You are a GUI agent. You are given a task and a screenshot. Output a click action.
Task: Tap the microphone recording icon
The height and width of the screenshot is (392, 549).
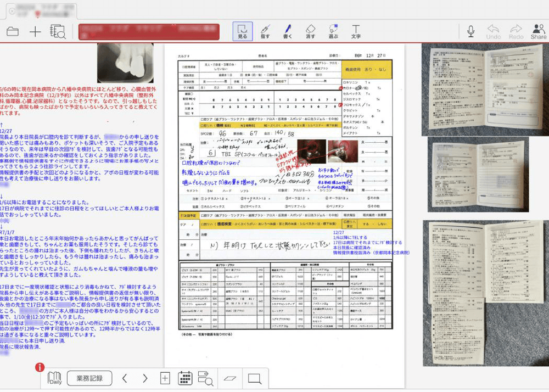(471, 31)
